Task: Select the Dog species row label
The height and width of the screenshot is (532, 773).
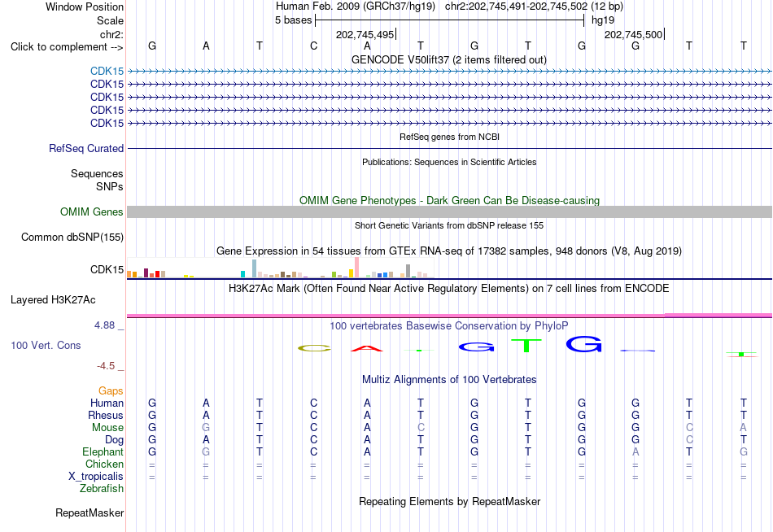Action: pyautogui.click(x=114, y=440)
